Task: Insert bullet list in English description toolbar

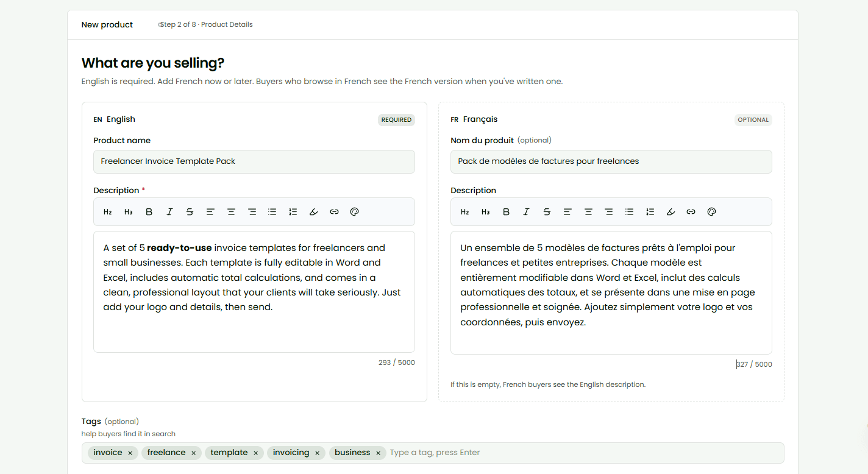Action: click(x=272, y=212)
